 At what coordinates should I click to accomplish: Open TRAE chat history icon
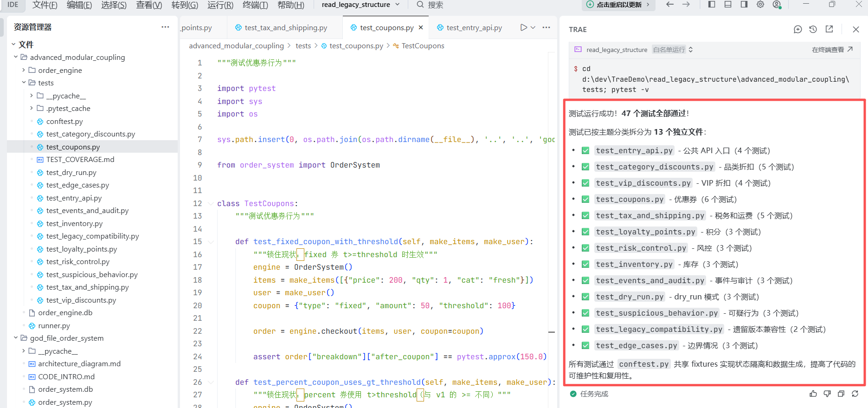(x=813, y=29)
